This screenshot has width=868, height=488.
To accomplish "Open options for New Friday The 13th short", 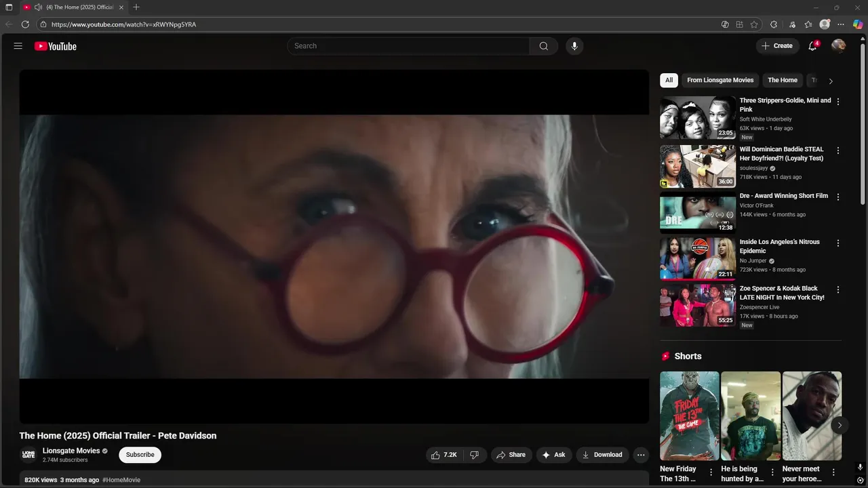I will tap(711, 472).
